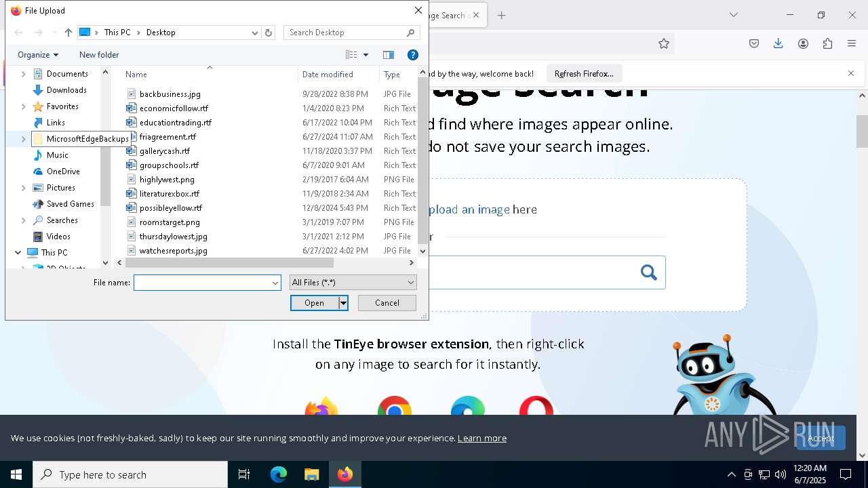List all Firefox tabs
868x488 pixels.
tap(734, 15)
